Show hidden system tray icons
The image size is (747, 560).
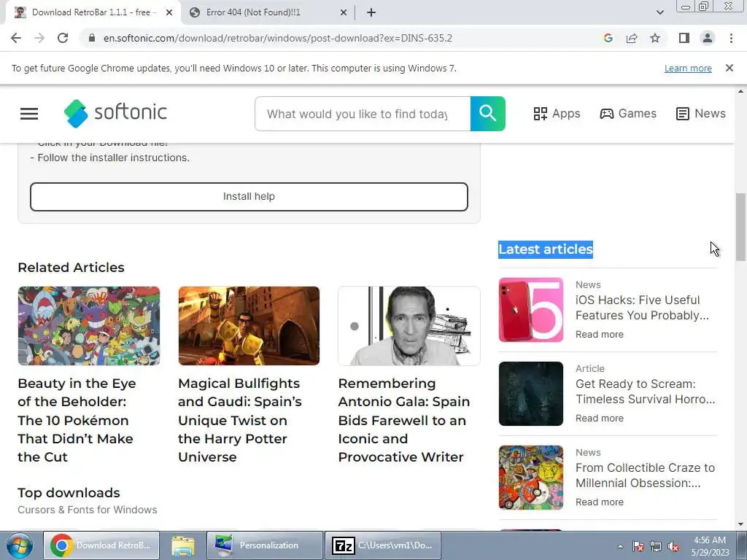click(620, 546)
